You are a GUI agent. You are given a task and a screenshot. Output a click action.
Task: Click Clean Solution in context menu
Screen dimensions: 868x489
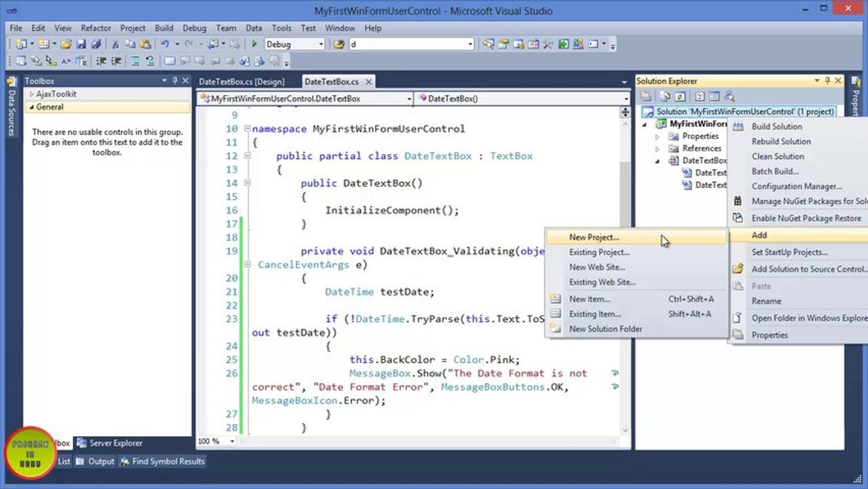coord(778,156)
